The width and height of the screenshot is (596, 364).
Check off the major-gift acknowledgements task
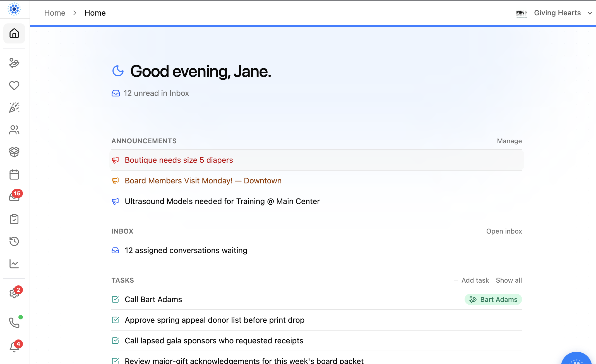(115, 361)
